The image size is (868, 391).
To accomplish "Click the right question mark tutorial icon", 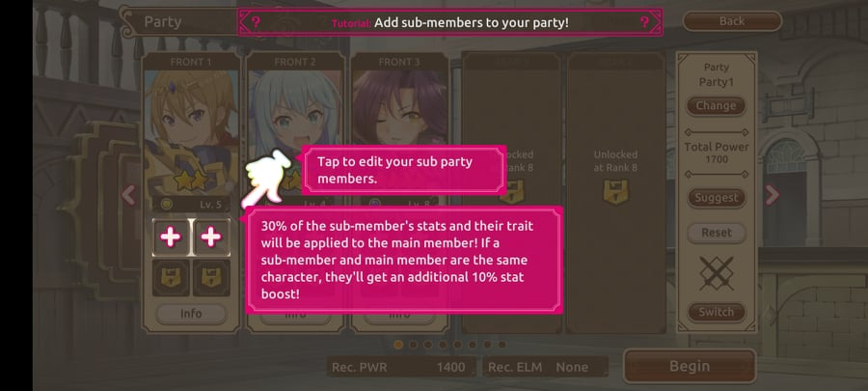I will pyautogui.click(x=644, y=23).
